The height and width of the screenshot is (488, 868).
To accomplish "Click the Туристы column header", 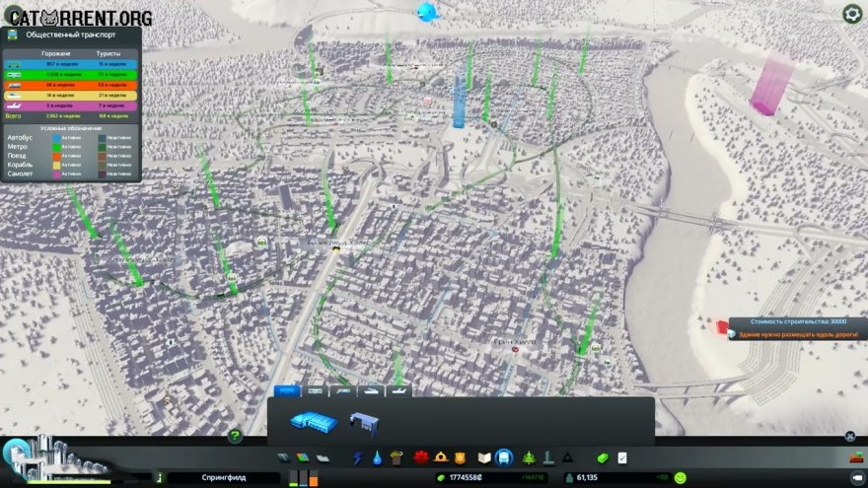I will (x=108, y=53).
